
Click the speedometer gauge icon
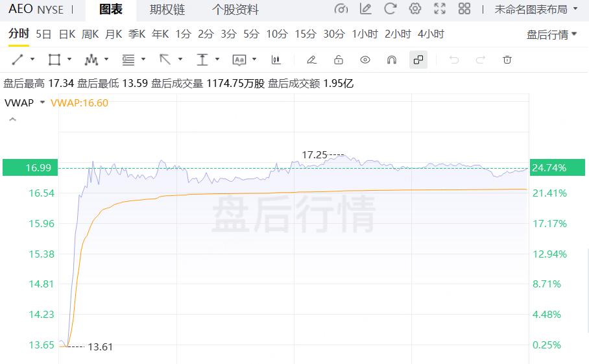pyautogui.click(x=341, y=9)
